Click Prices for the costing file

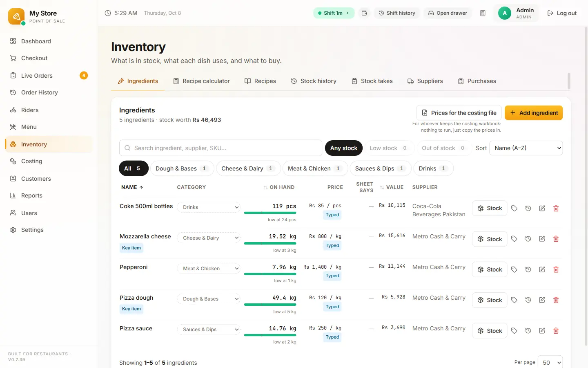[x=459, y=113]
